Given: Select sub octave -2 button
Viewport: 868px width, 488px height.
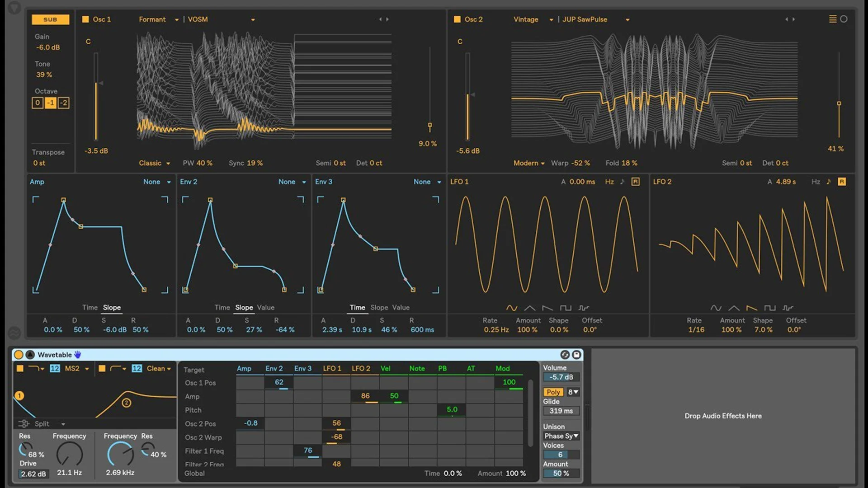Looking at the screenshot, I should pos(64,103).
